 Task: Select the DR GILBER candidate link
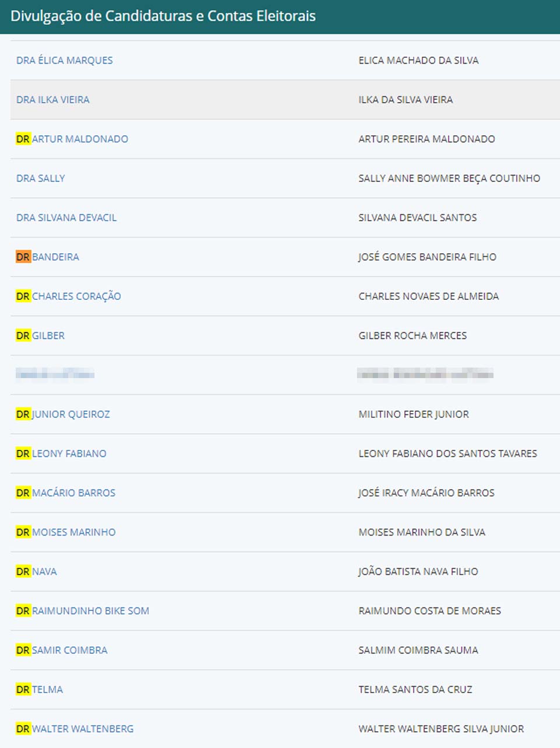40,335
